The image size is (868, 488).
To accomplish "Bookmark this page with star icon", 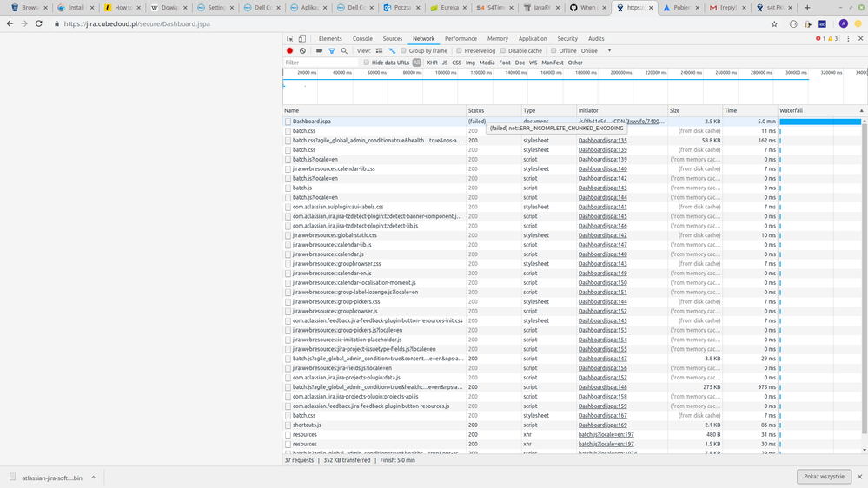I will 774,23.
